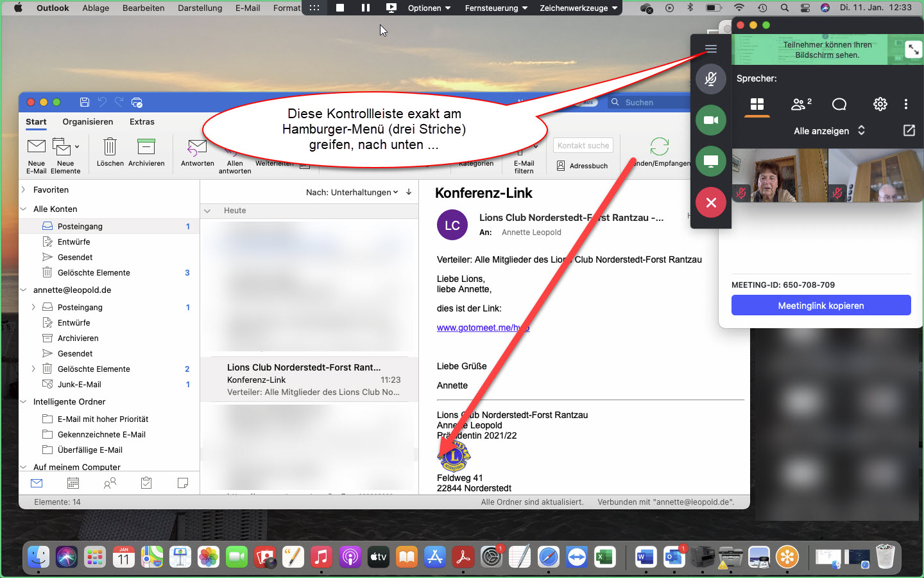
Task: Switch to People view at the sidebar bottom
Action: tap(110, 483)
